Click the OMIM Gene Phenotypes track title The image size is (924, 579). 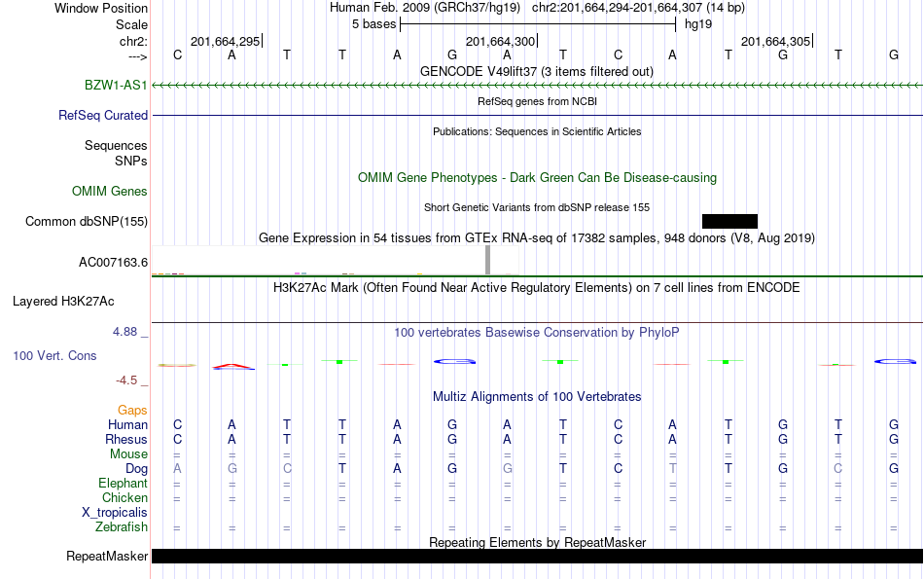[537, 177]
